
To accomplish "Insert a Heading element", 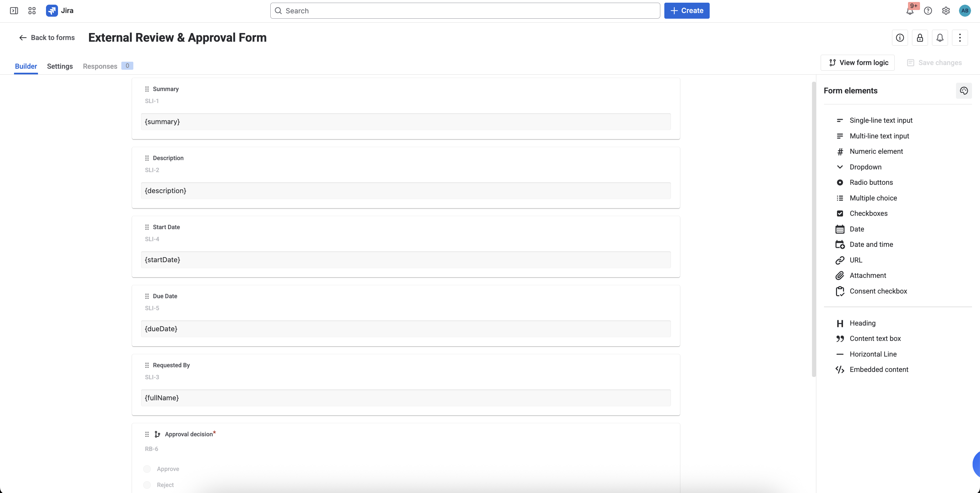I will coord(862,323).
